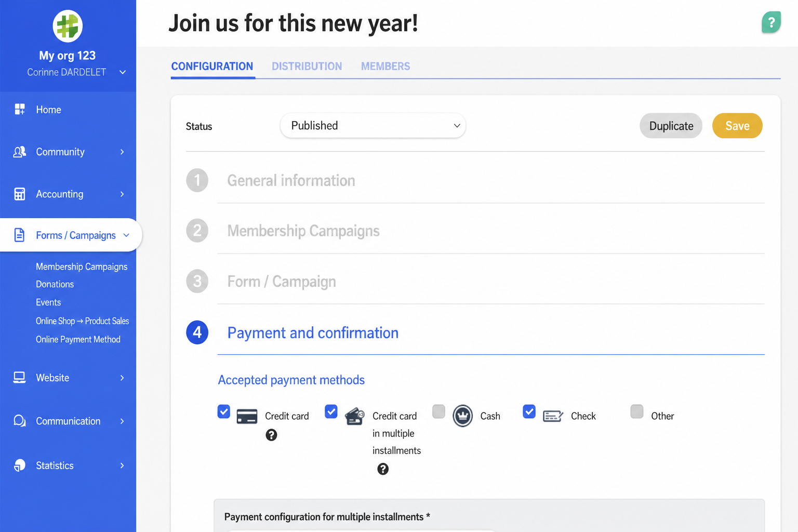Open the Donations sidebar link
Viewport: 798px width, 532px height.
coord(55,284)
